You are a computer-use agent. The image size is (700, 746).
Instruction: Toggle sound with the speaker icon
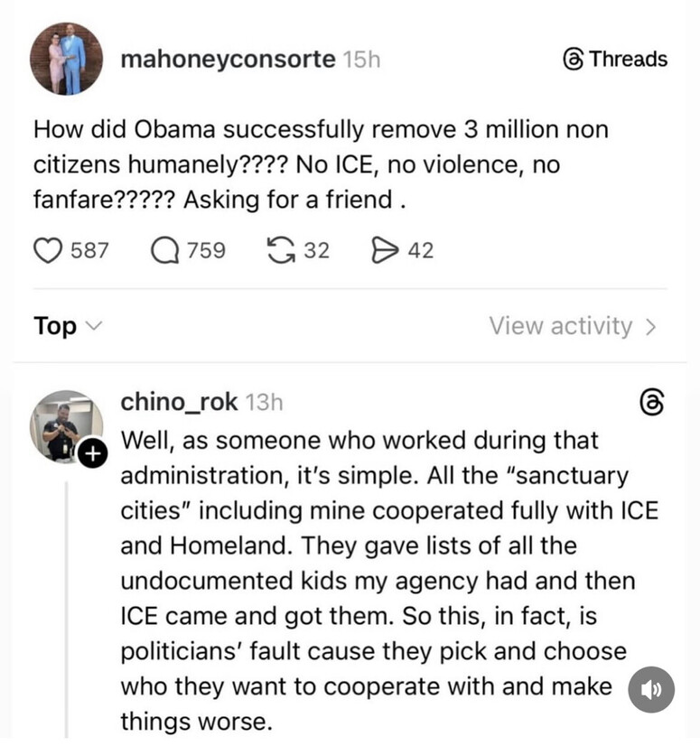click(649, 689)
